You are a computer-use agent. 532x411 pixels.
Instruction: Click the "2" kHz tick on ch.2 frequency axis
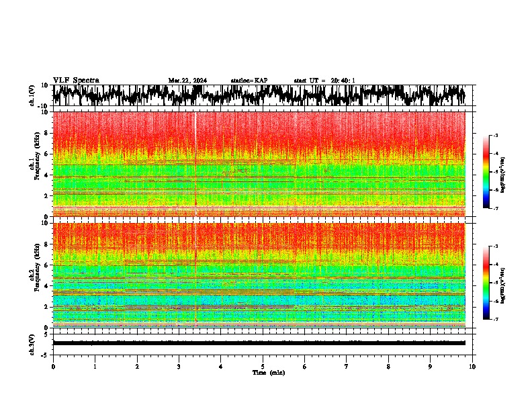point(47,307)
